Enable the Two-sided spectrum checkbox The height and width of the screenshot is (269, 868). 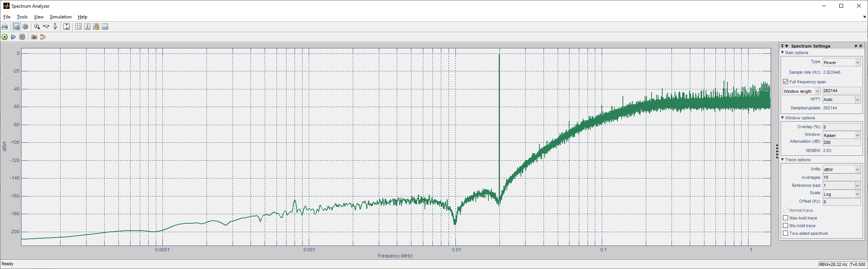(786, 233)
